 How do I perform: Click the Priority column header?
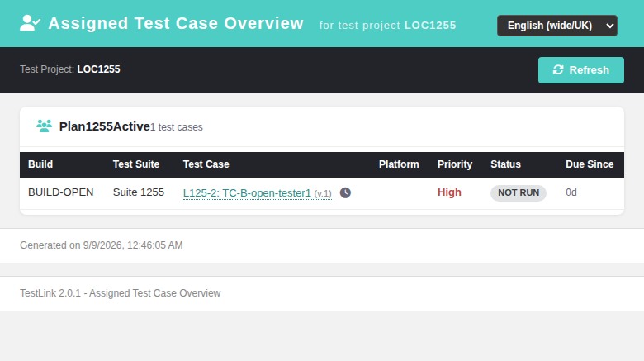pyautogui.click(x=455, y=164)
